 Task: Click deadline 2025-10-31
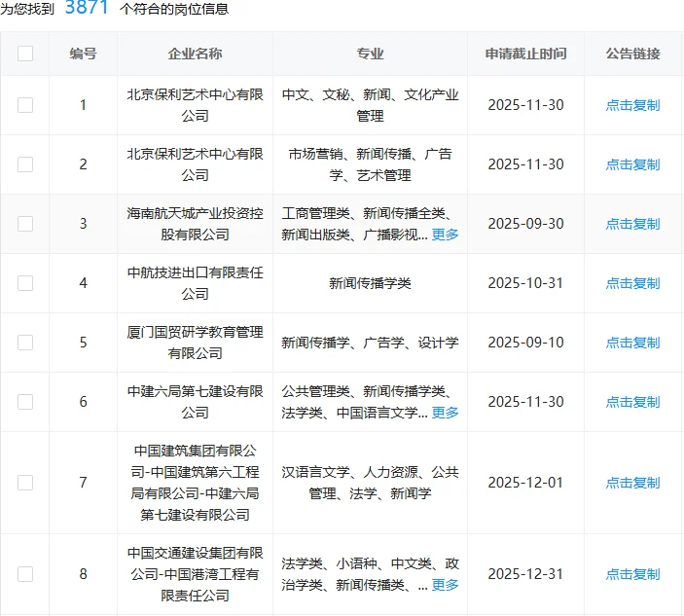point(525,283)
